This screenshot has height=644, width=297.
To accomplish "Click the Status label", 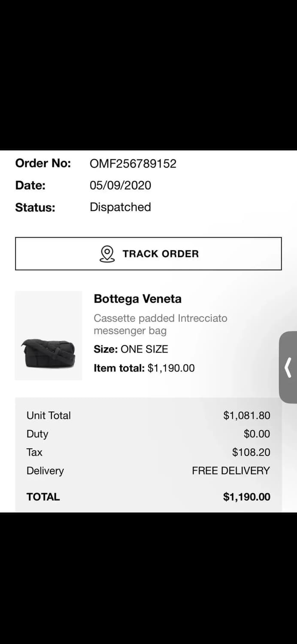I will [x=35, y=208].
